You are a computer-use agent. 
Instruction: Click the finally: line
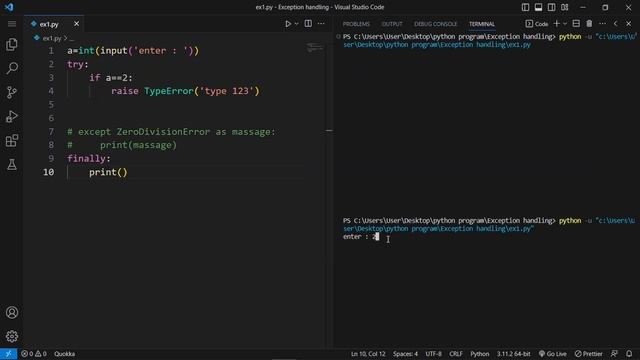[x=89, y=158]
